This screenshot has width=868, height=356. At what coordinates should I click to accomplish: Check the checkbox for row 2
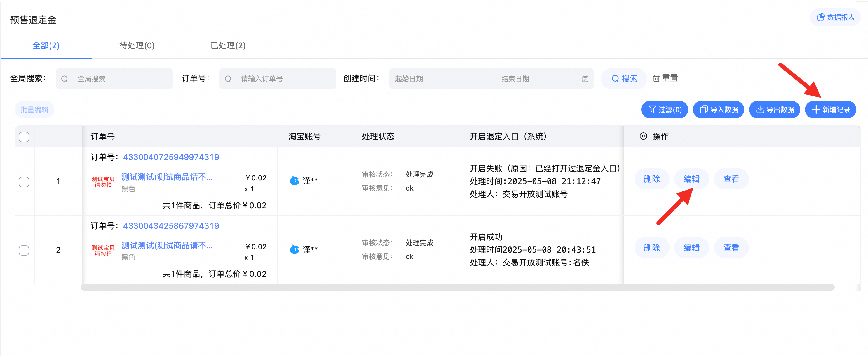24,250
